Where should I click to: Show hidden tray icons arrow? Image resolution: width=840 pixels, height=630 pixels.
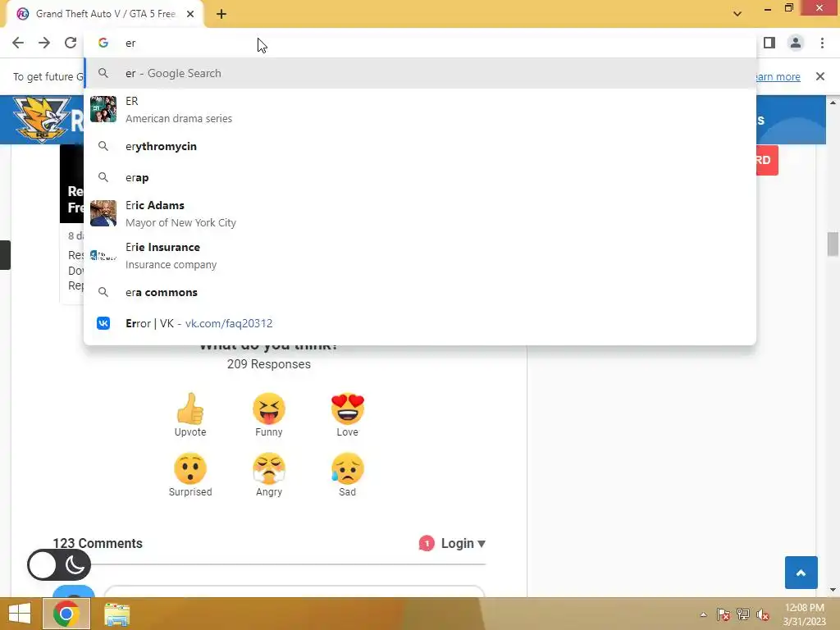(x=703, y=614)
